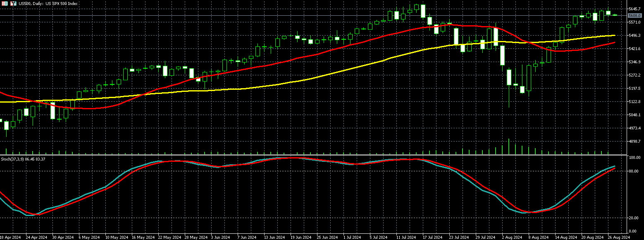The height and width of the screenshot is (240, 644).
Task: Click the 1 Jul 2024 date label
Action: pos(353,238)
